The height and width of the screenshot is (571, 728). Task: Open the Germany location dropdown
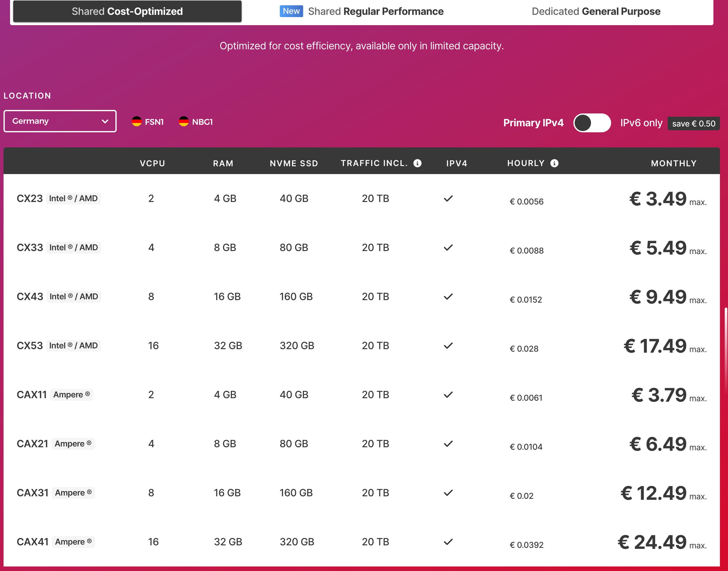pyautogui.click(x=60, y=121)
